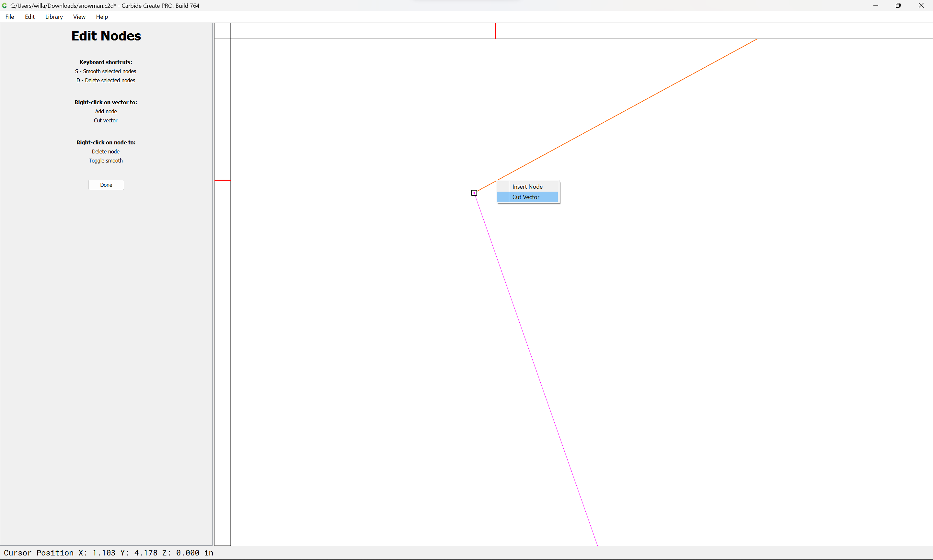Open the Help menu
The image size is (933, 560).
coord(102,17)
